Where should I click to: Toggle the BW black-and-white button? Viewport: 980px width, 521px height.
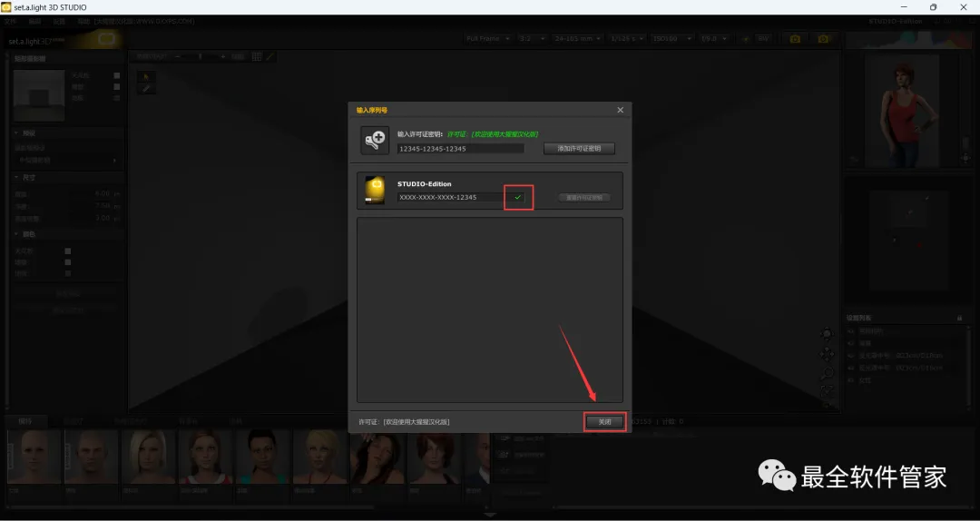point(763,39)
